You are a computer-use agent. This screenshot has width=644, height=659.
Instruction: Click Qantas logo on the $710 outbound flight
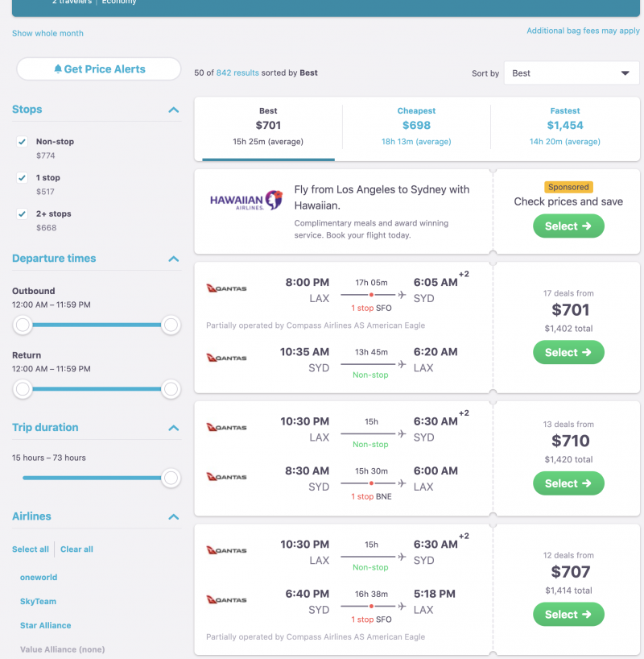tap(226, 427)
